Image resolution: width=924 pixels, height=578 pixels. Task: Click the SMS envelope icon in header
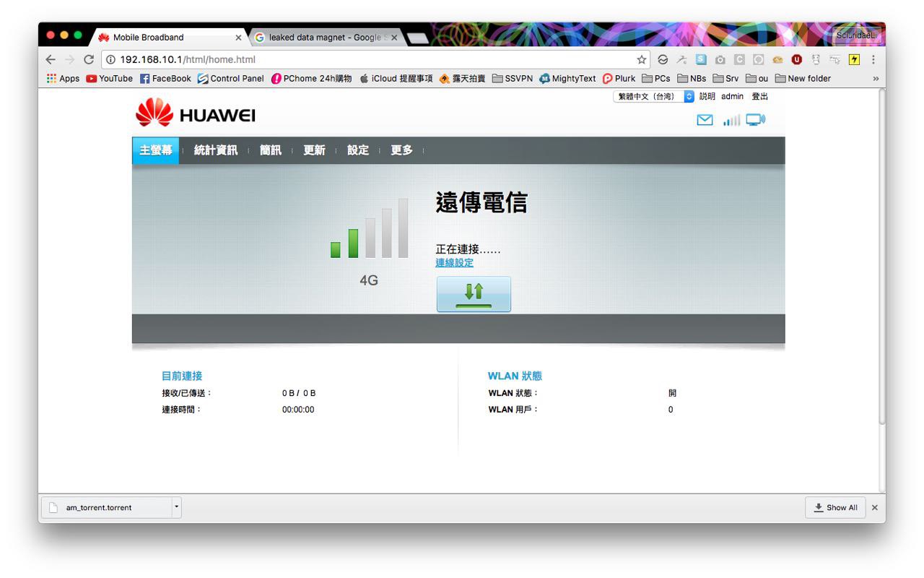(x=705, y=120)
